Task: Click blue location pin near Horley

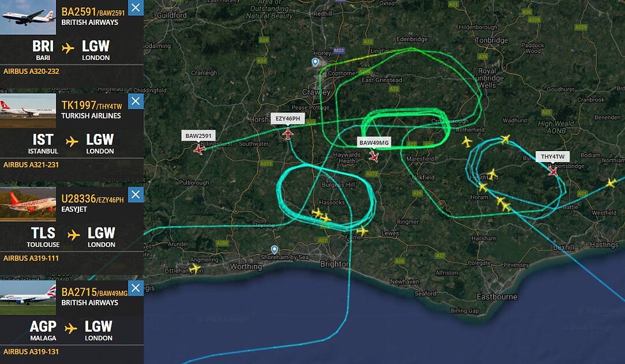Action: 315,62
